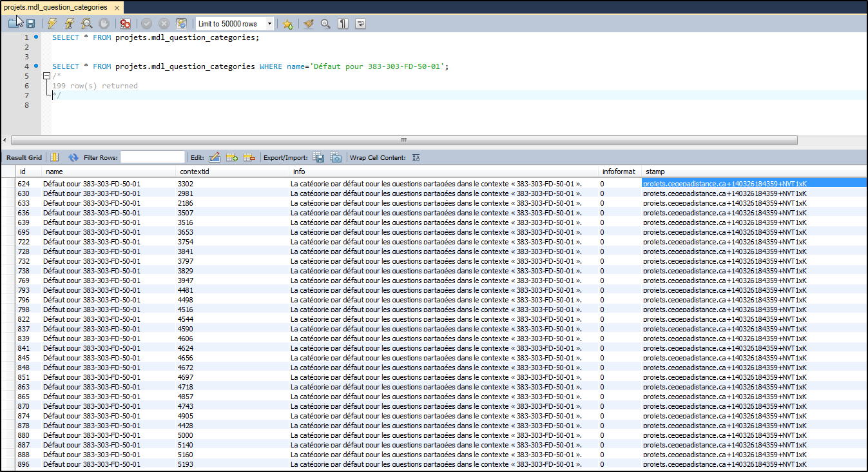The width and height of the screenshot is (868, 472).
Task: Execute the query with lightning bolt
Action: pos(53,24)
